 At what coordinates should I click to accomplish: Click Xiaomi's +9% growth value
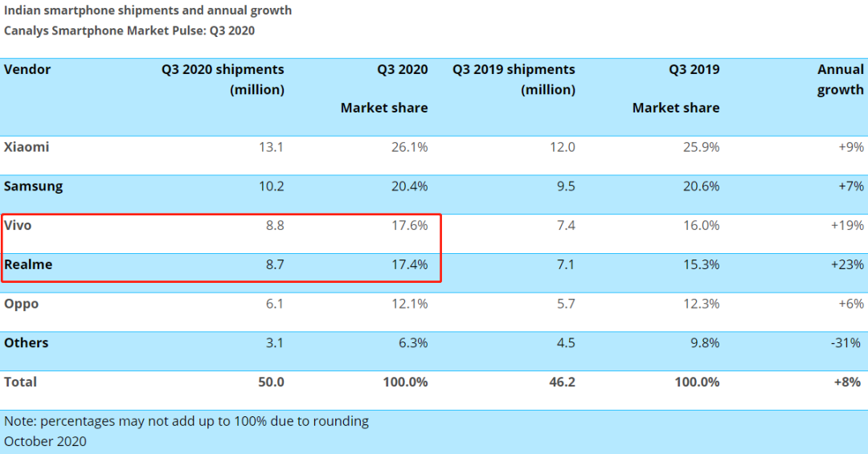[851, 147]
